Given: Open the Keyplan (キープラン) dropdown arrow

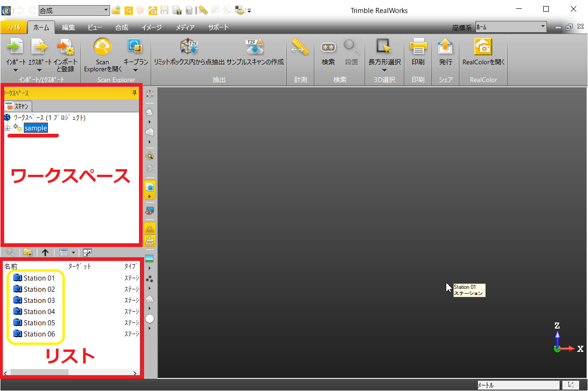Looking at the screenshot, I should [x=135, y=70].
